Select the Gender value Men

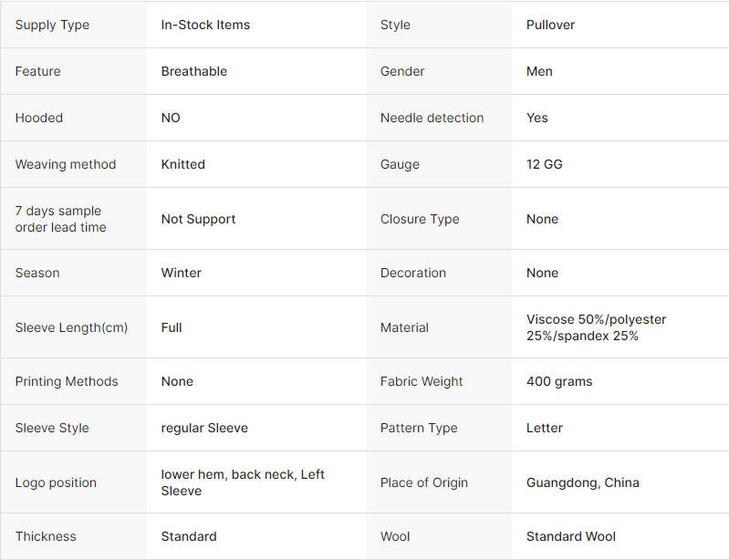(x=539, y=71)
